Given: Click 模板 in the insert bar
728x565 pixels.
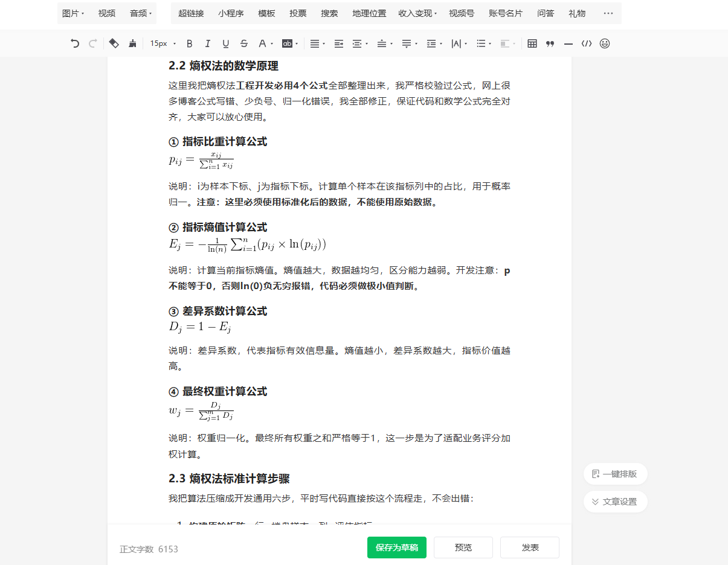Looking at the screenshot, I should click(x=266, y=13).
